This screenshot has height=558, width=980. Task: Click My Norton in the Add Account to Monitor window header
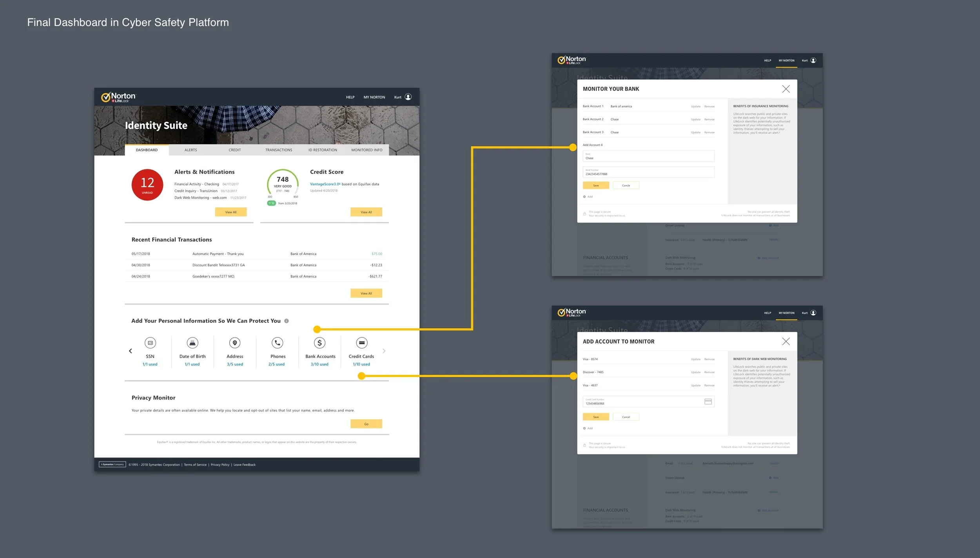(786, 313)
